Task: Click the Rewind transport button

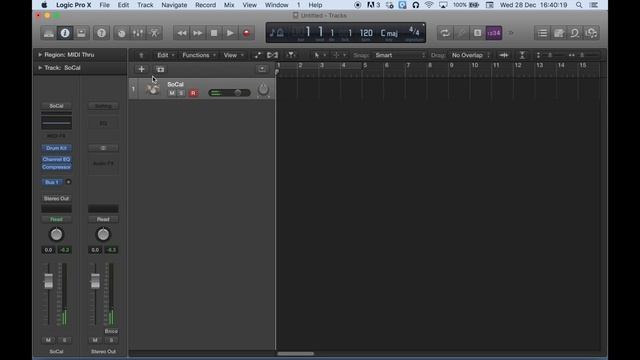Action: pyautogui.click(x=182, y=33)
